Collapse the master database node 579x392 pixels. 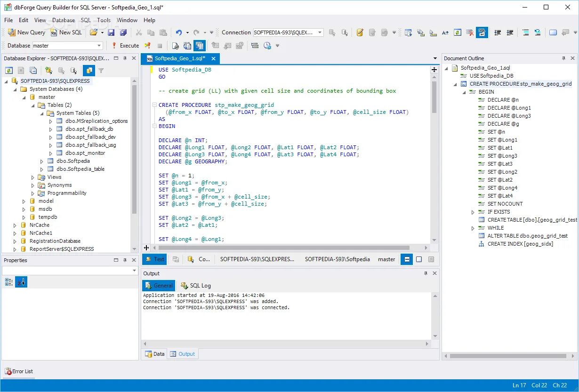[x=24, y=97]
